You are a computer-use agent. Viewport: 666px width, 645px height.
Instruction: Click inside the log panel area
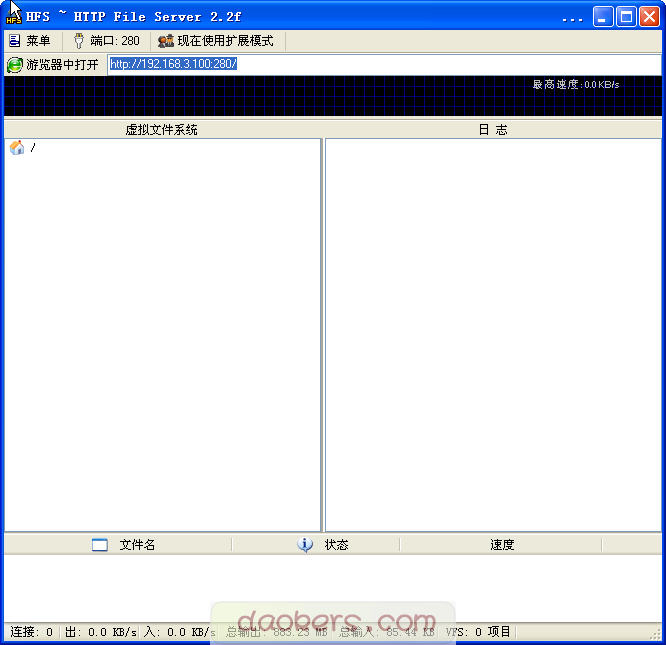[493, 335]
